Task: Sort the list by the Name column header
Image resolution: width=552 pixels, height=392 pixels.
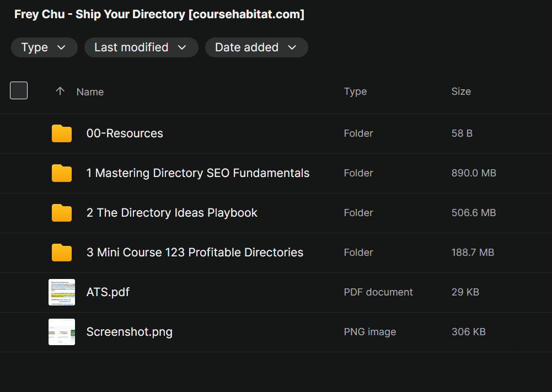Action: click(90, 92)
